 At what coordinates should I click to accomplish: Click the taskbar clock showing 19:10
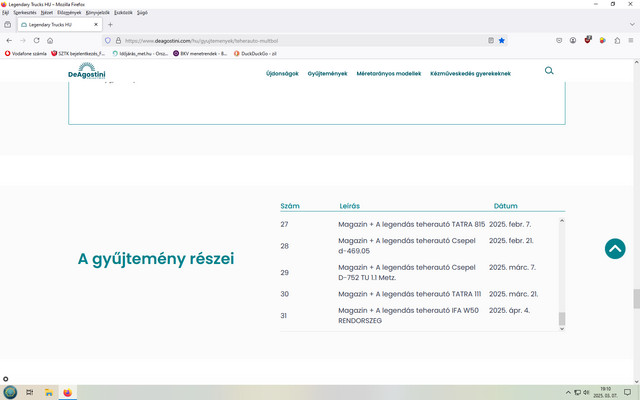pyautogui.click(x=605, y=392)
